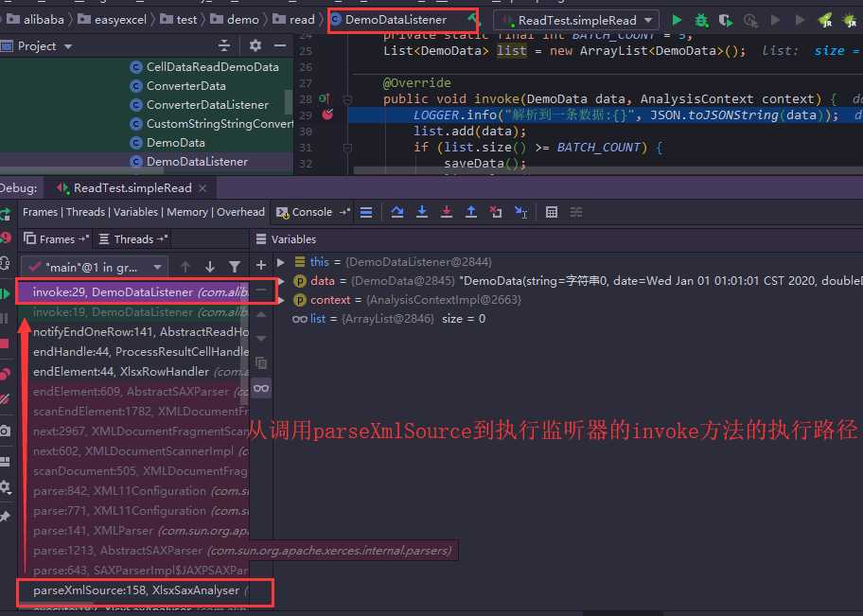Show execution point in debugger toolbar
Viewport: 863px width, 616px height.
(x=366, y=213)
